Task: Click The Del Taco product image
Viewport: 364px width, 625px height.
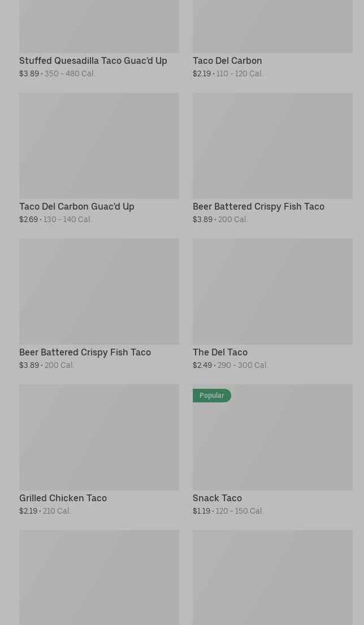Action: [x=272, y=292]
